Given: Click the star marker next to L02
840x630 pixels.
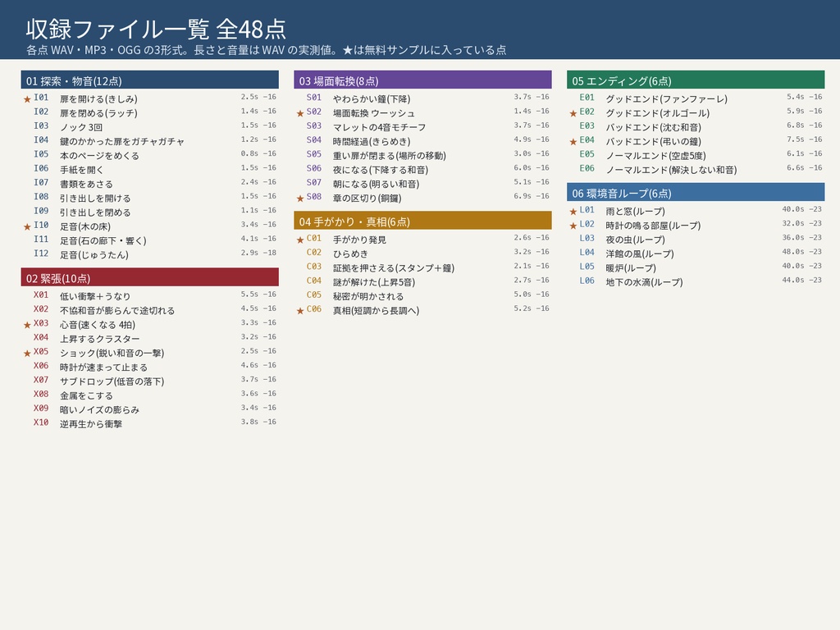Looking at the screenshot, I should 573,226.
